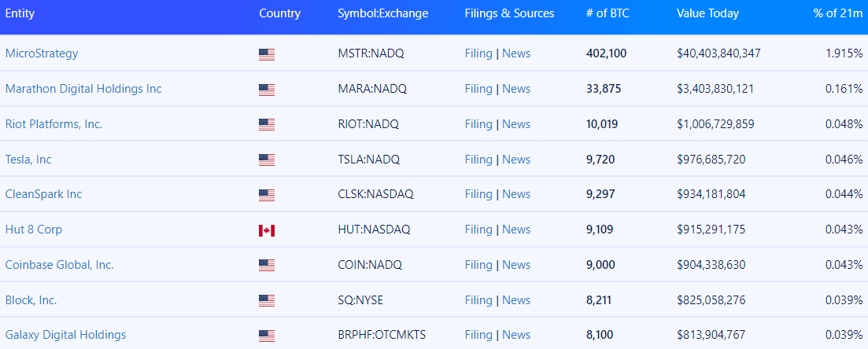Click the US flag in Riot Platforms row
Image resolution: width=868 pixels, height=349 pixels.
click(267, 124)
